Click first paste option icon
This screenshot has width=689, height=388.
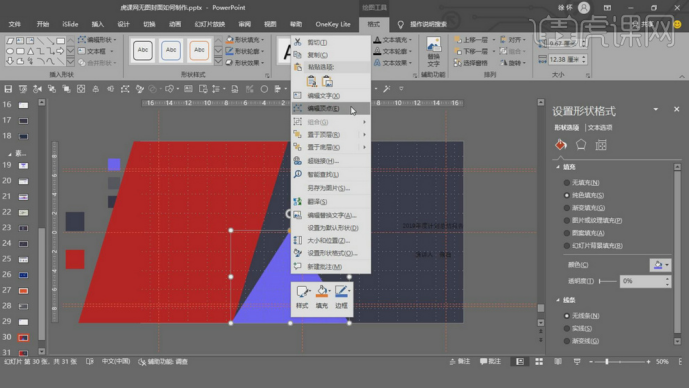[312, 81]
